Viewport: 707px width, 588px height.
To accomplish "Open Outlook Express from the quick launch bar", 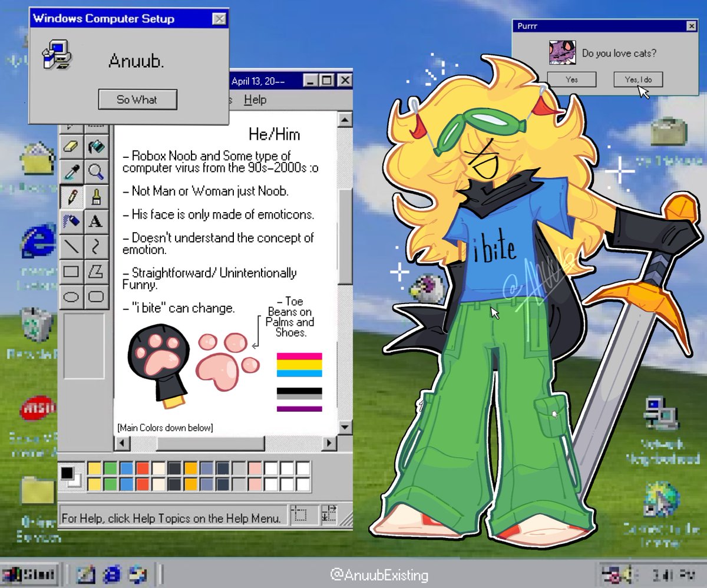I will pyautogui.click(x=138, y=574).
